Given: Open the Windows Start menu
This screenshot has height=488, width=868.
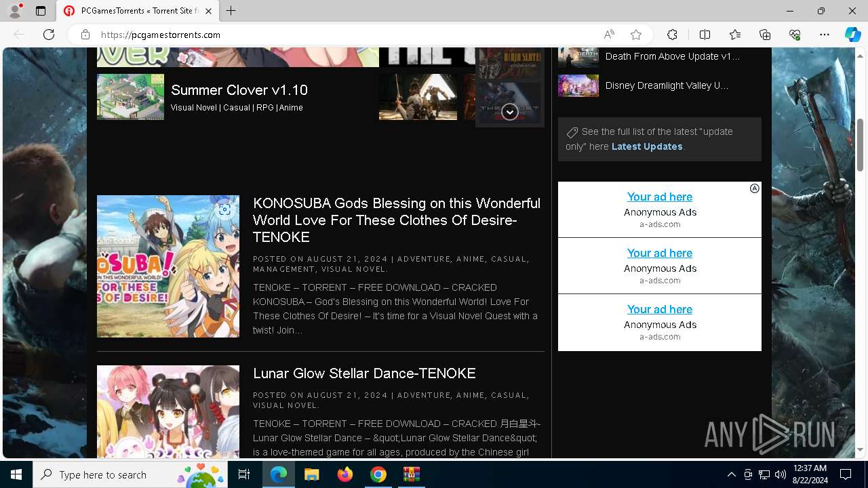Looking at the screenshot, I should [16, 474].
